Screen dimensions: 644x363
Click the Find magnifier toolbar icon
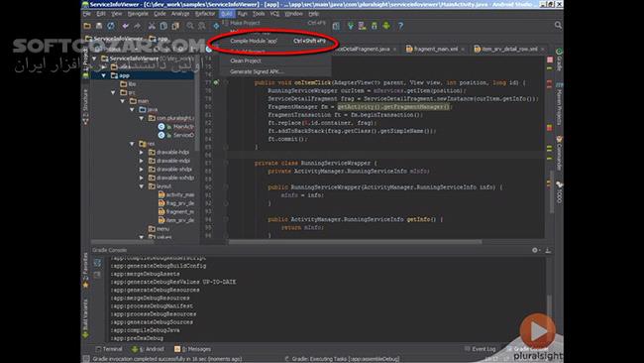point(190,26)
